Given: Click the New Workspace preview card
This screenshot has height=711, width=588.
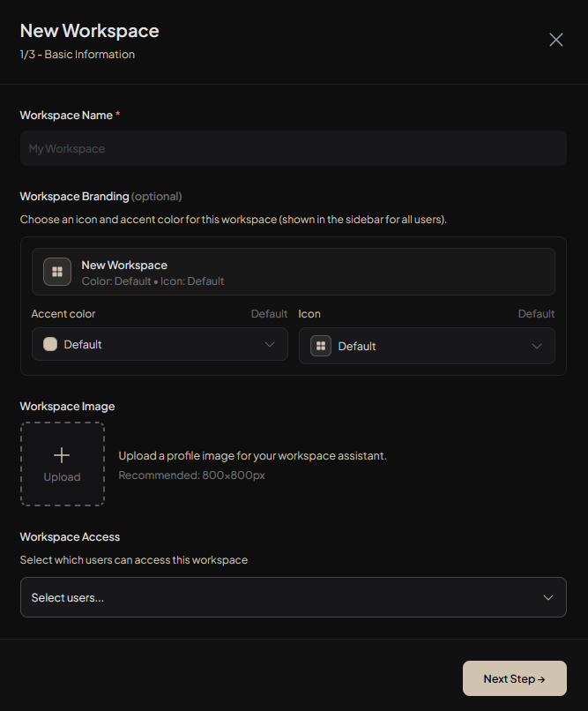Looking at the screenshot, I should 293,272.
